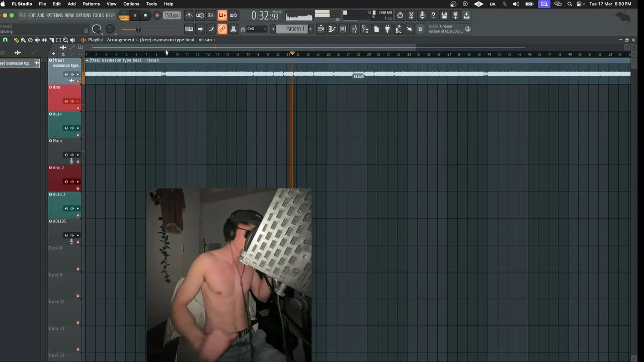Click the add track plus button
The width and height of the screenshot is (644, 362).
tap(53, 53)
